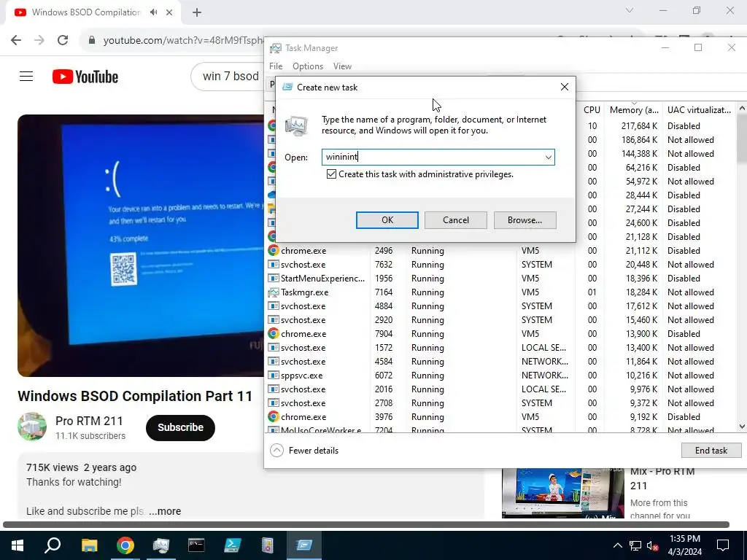Subscribe to Pro RTM 211

pos(181,427)
